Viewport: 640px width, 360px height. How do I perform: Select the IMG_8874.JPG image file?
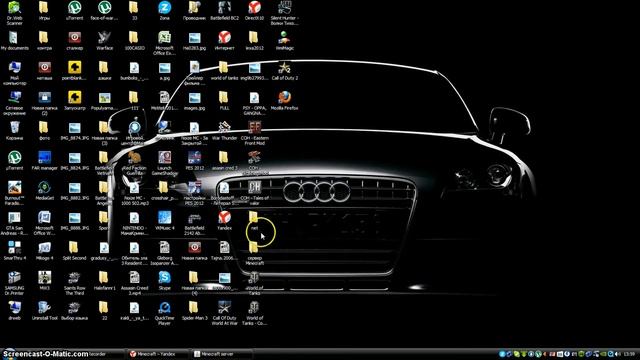coord(74,131)
